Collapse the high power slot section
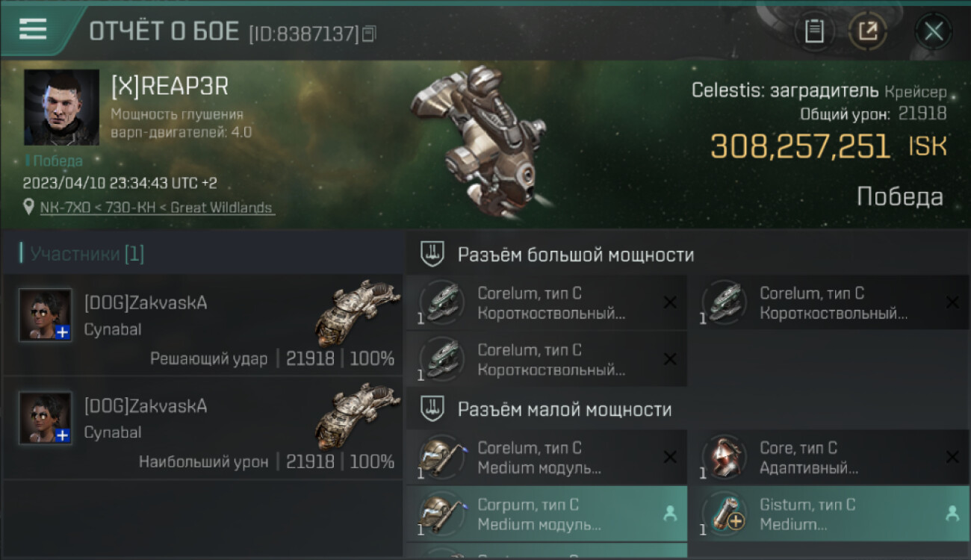Image resolution: width=971 pixels, height=560 pixels. point(687,255)
